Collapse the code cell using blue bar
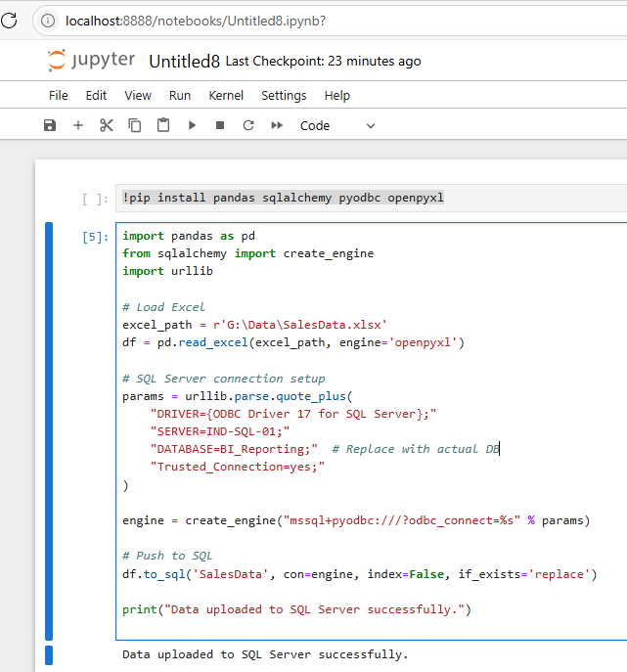This screenshot has height=672, width=627. [49, 431]
